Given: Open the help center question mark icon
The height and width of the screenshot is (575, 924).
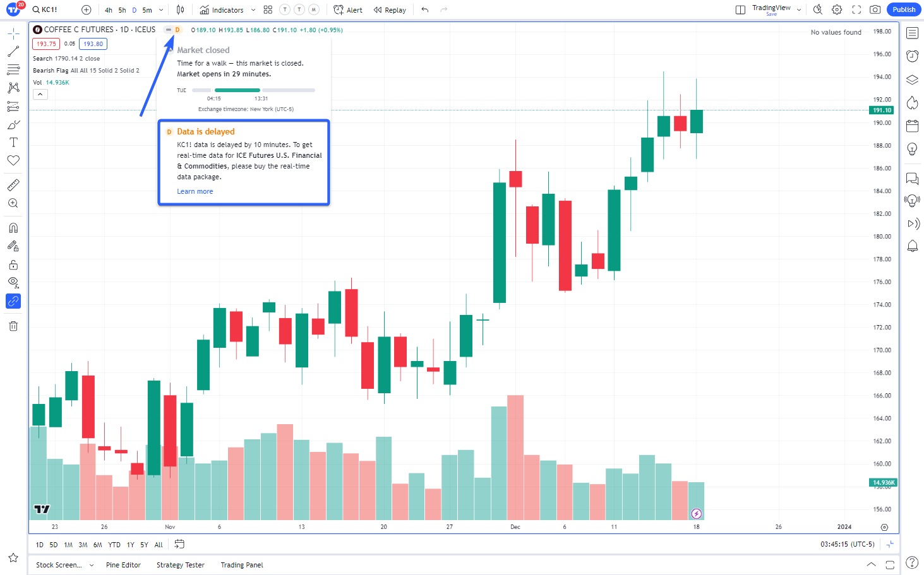Looking at the screenshot, I should click(x=912, y=562).
